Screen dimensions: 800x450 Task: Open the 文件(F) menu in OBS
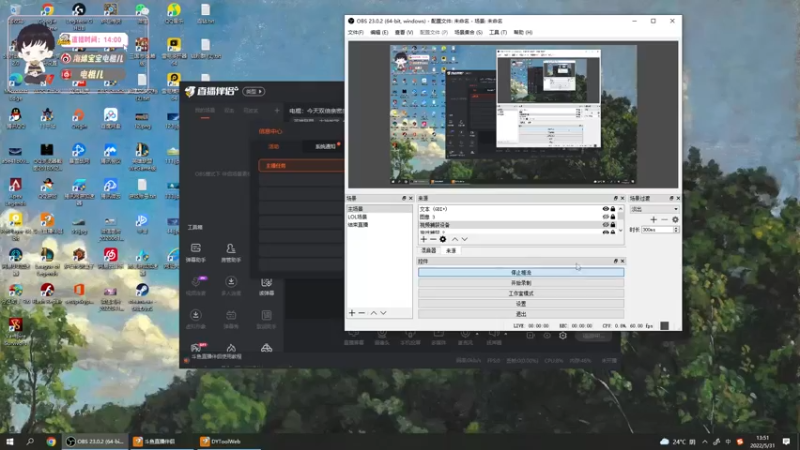(356, 32)
